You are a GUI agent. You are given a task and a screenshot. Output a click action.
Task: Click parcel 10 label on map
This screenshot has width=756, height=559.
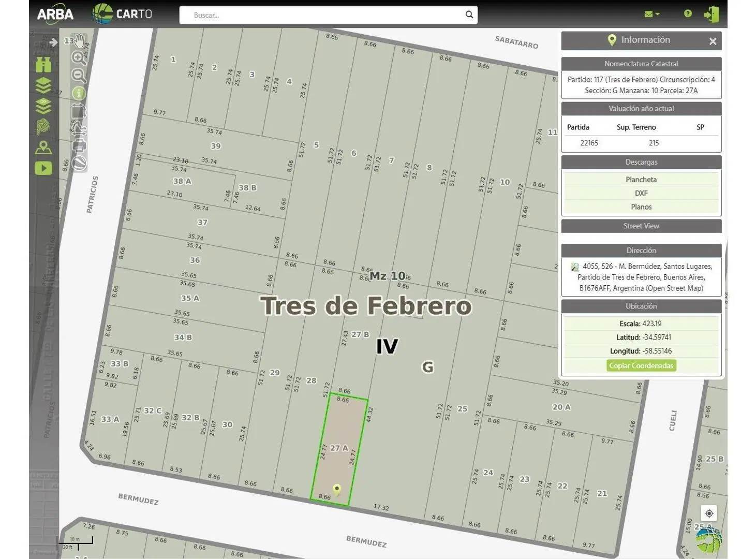click(x=505, y=182)
